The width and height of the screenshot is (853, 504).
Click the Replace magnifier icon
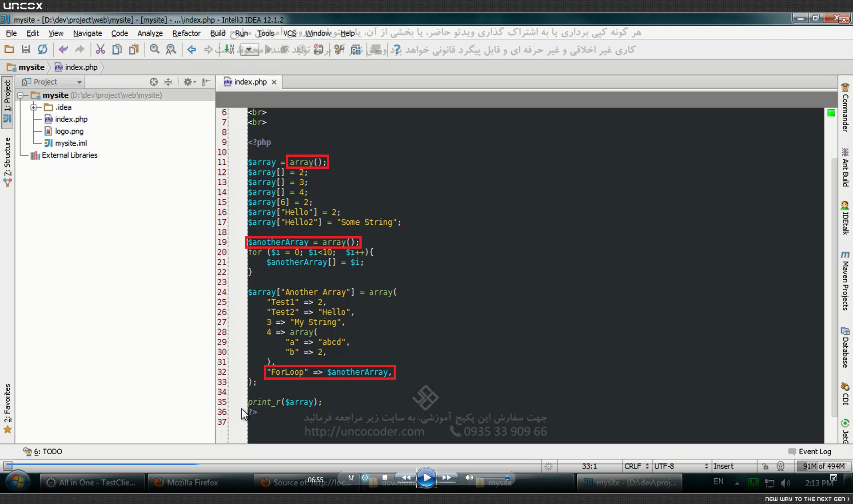click(171, 50)
